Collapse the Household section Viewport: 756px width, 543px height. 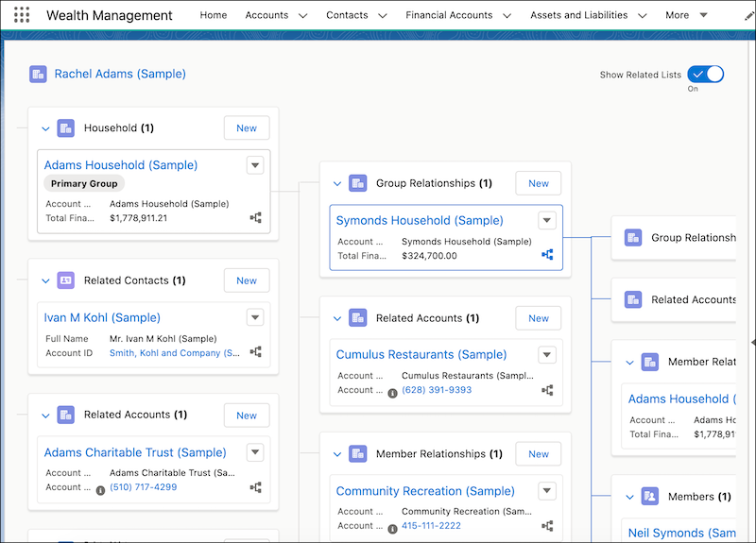tap(45, 128)
